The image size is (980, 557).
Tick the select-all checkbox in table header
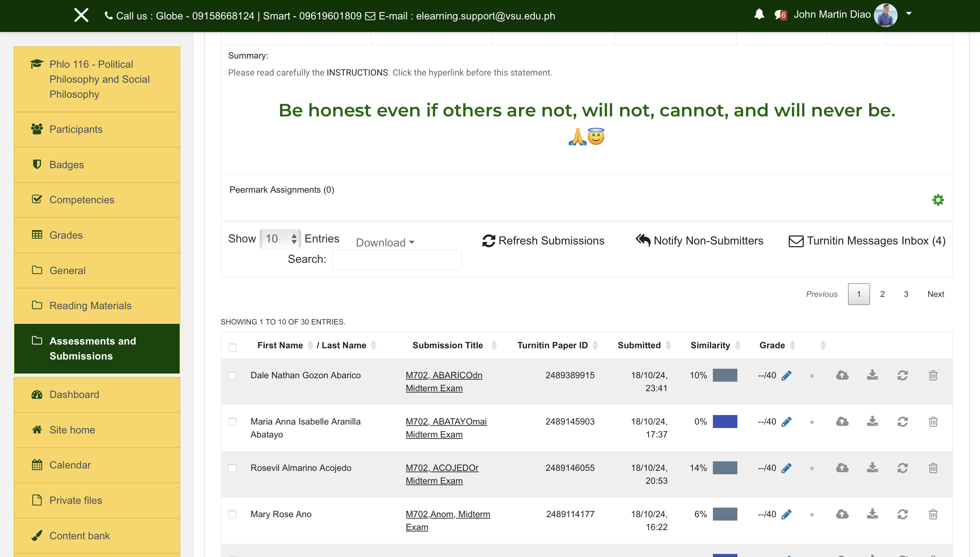[x=233, y=347]
